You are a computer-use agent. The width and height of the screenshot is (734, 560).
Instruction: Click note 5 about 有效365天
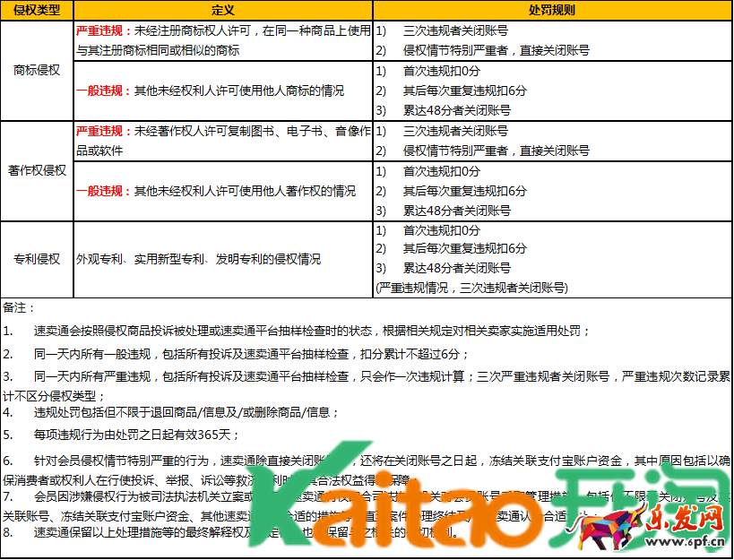point(122,435)
